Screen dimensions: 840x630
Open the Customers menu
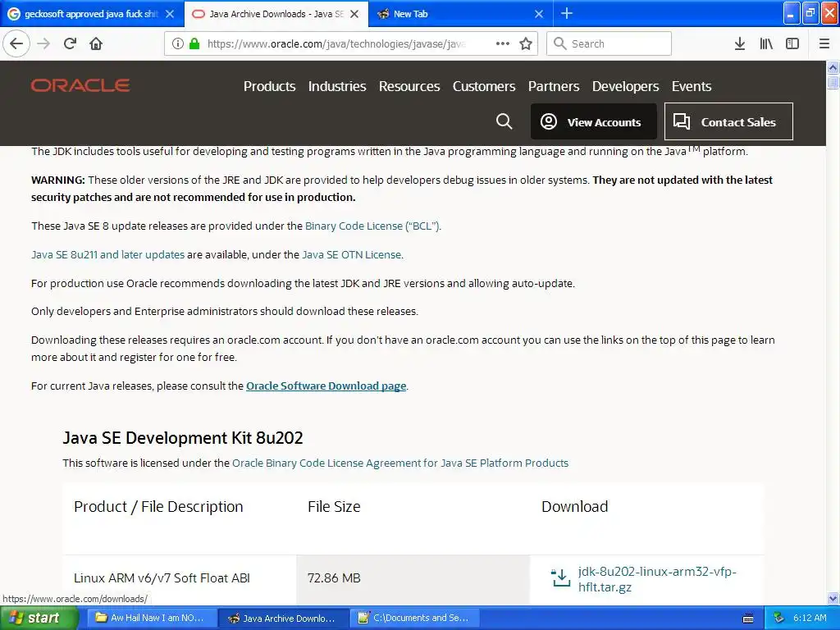(x=484, y=86)
